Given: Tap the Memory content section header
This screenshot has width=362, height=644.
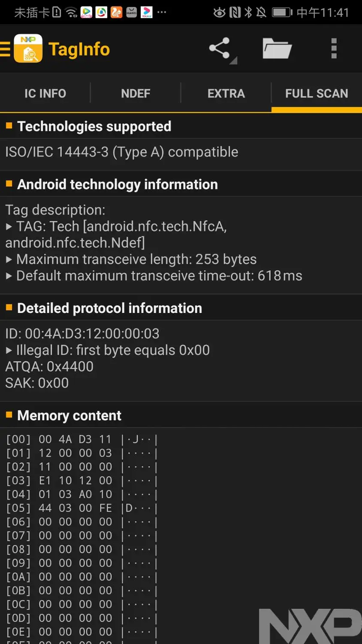Looking at the screenshot, I should (69, 416).
